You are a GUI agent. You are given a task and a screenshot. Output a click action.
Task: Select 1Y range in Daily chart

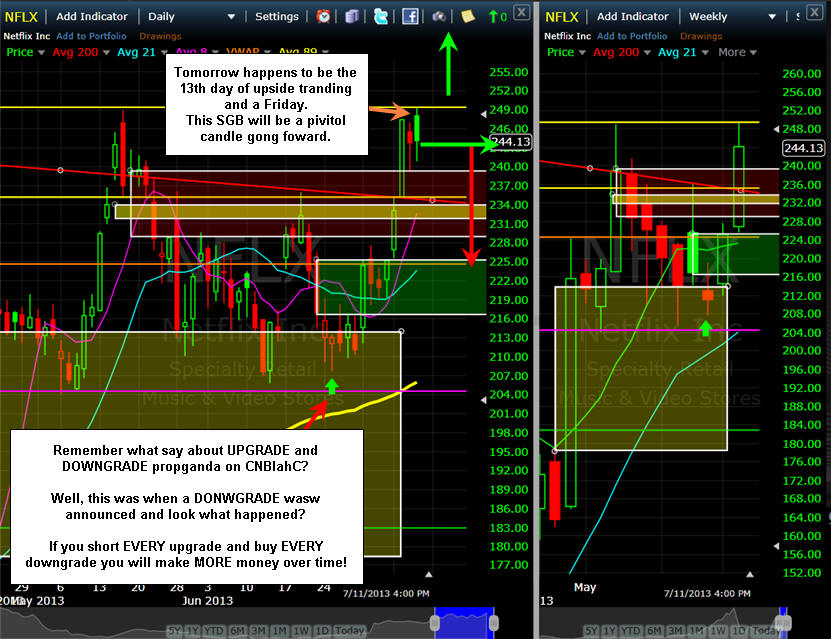tap(192, 631)
